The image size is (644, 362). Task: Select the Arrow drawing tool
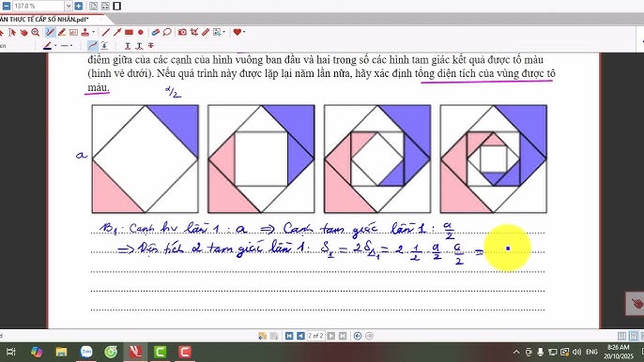click(x=117, y=33)
